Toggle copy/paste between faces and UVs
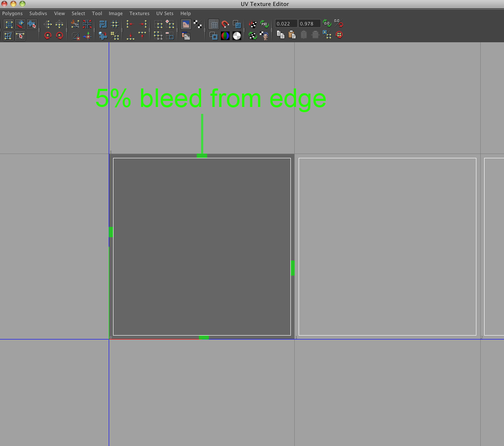The height and width of the screenshot is (446, 504). click(327, 35)
